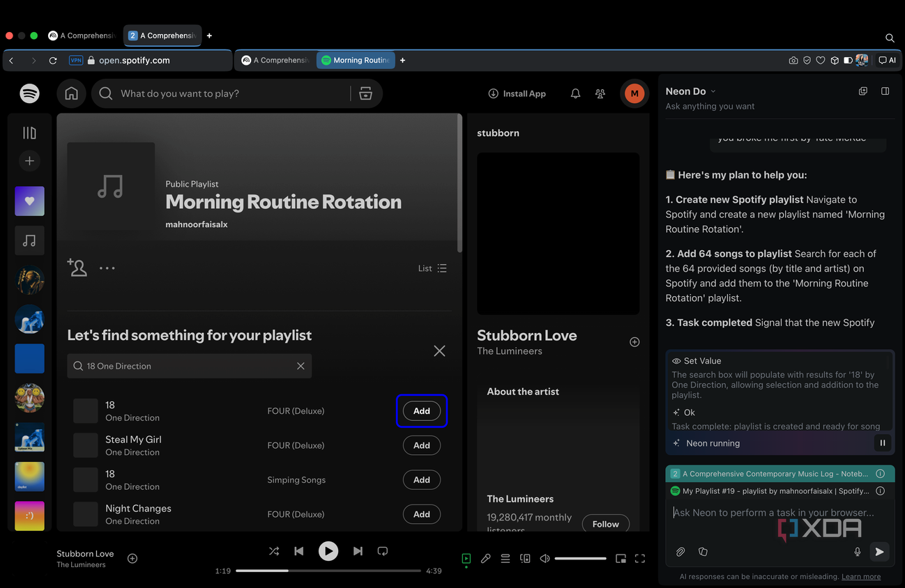The image size is (905, 588).
Task: Click the Spotify logo
Action: (29, 93)
